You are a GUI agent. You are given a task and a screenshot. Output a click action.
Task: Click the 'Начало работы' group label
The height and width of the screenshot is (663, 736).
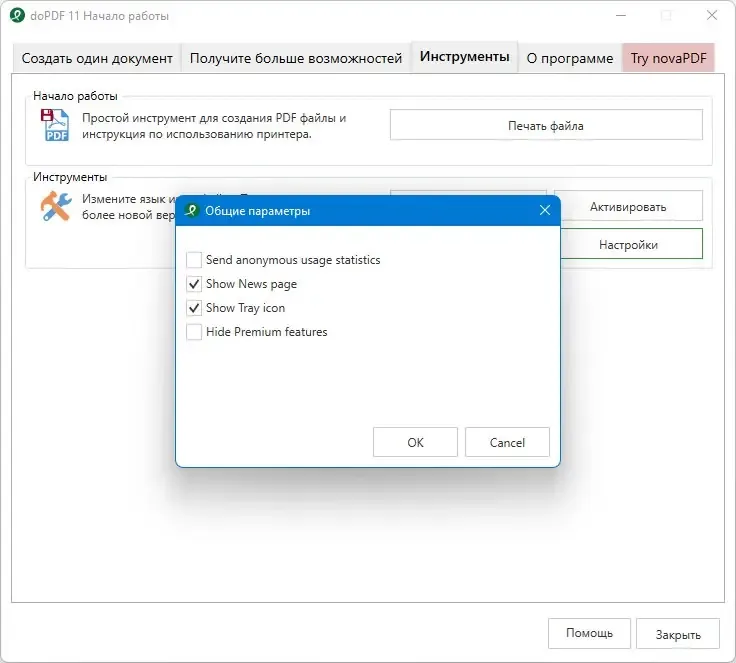(75, 96)
